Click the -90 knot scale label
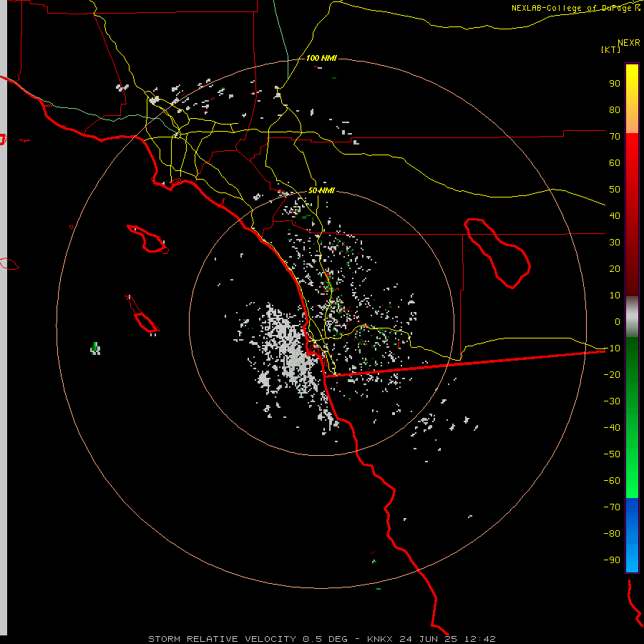644x644 pixels. tap(612, 560)
